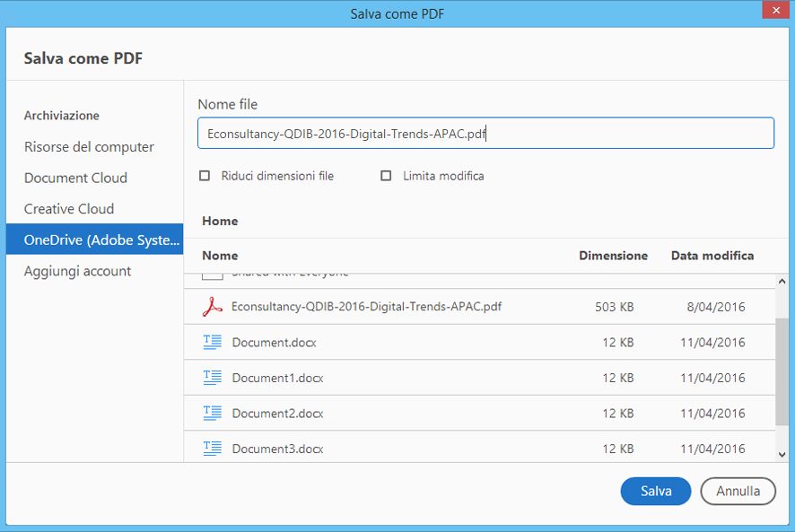The height and width of the screenshot is (532, 795).
Task: Click the 503 KB size cell
Action: pos(615,307)
